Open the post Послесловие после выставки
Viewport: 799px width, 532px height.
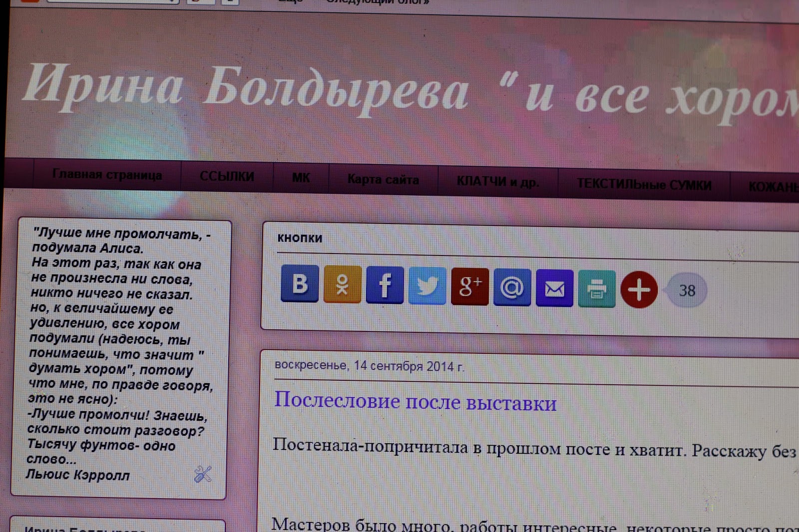click(x=415, y=402)
